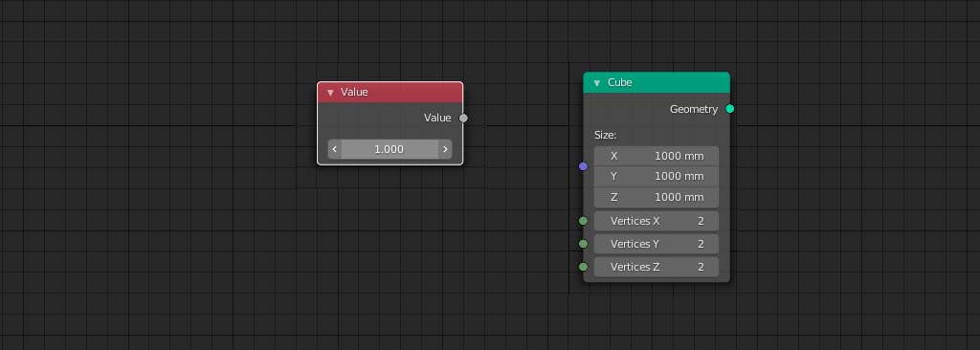Select the Cube node by its header
This screenshot has width=980, height=350.
tap(657, 82)
